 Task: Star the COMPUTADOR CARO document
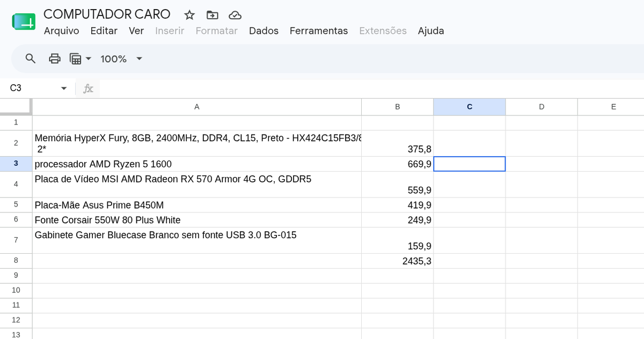[189, 14]
